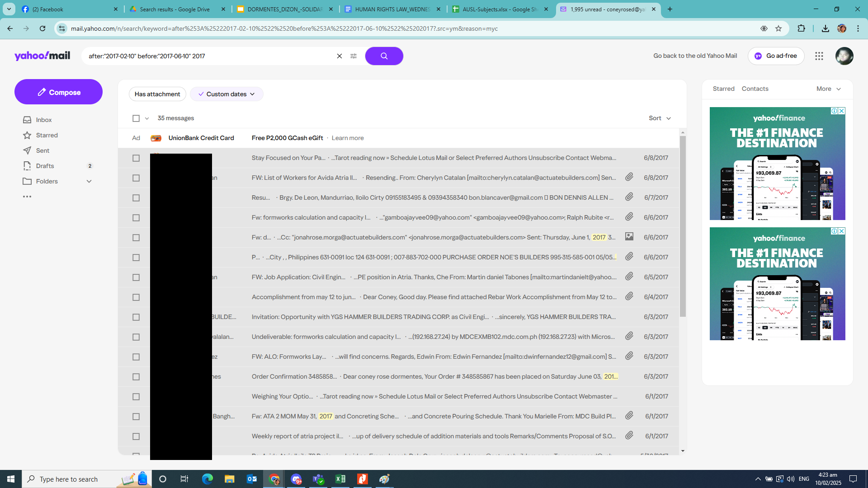Viewport: 868px width, 488px height.
Task: Select checkbox for Order Confirmation 3485858 email
Action: (x=136, y=377)
